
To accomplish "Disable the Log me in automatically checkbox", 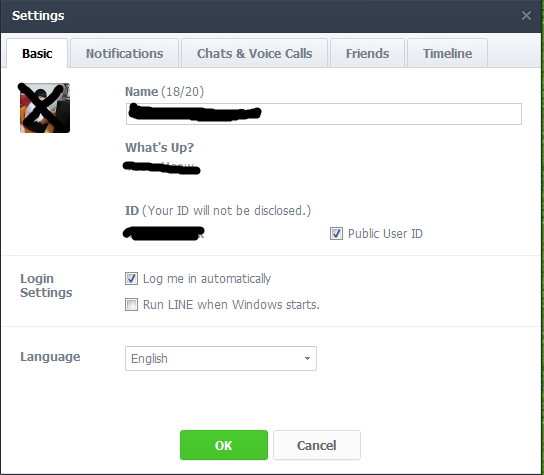I will (131, 279).
